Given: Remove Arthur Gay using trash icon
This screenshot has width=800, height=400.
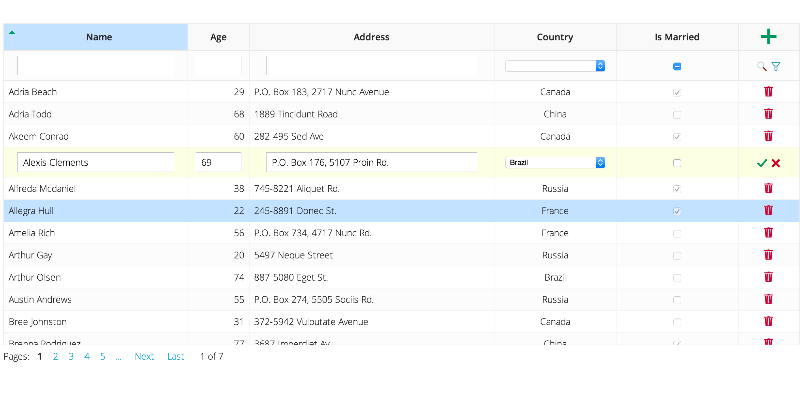Looking at the screenshot, I should pyautogui.click(x=768, y=255).
